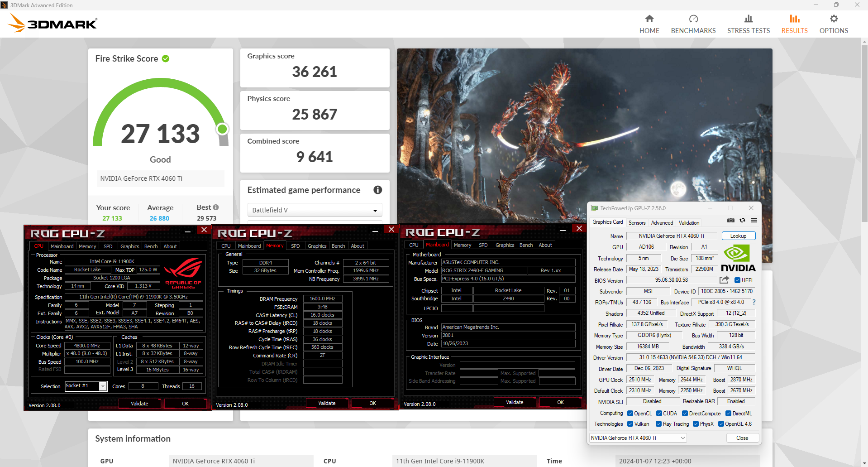Click Validate in the CPU-Z Mainboard window
Viewport: 868px width, 467px height.
515,402
